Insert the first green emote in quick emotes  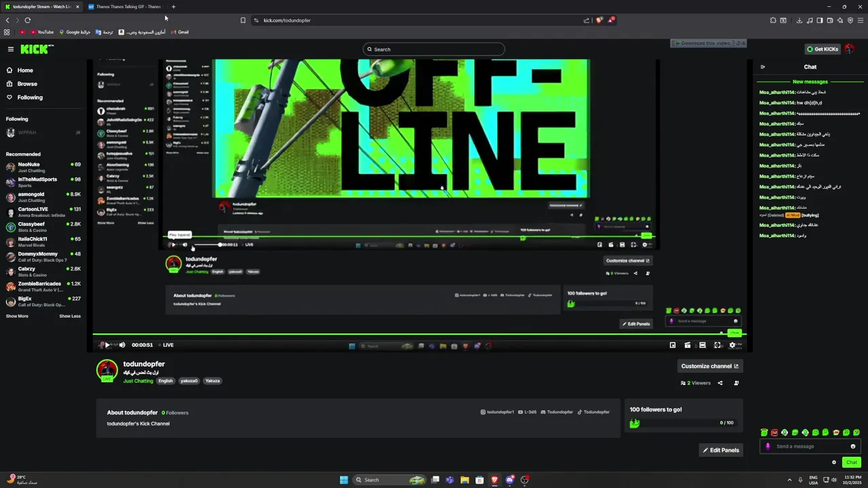(x=764, y=432)
